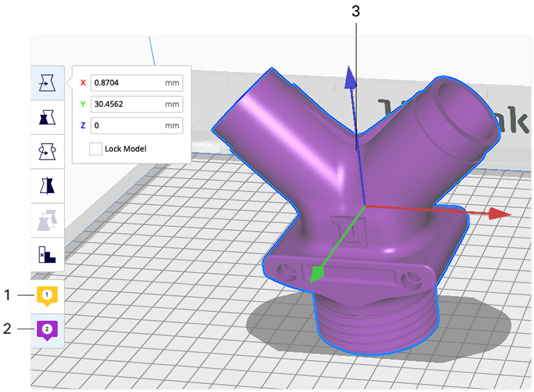Enable the Lock Model checkbox
Image resolution: width=534 pixels, height=392 pixels.
click(96, 148)
